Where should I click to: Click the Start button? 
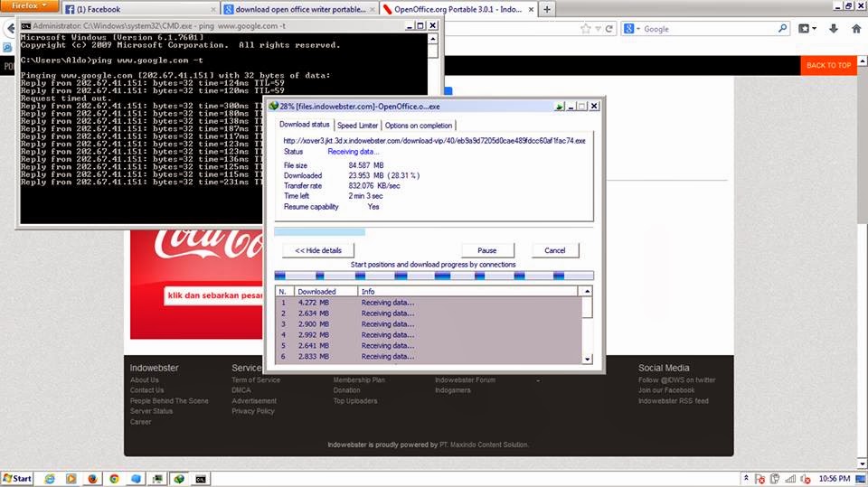point(16,479)
